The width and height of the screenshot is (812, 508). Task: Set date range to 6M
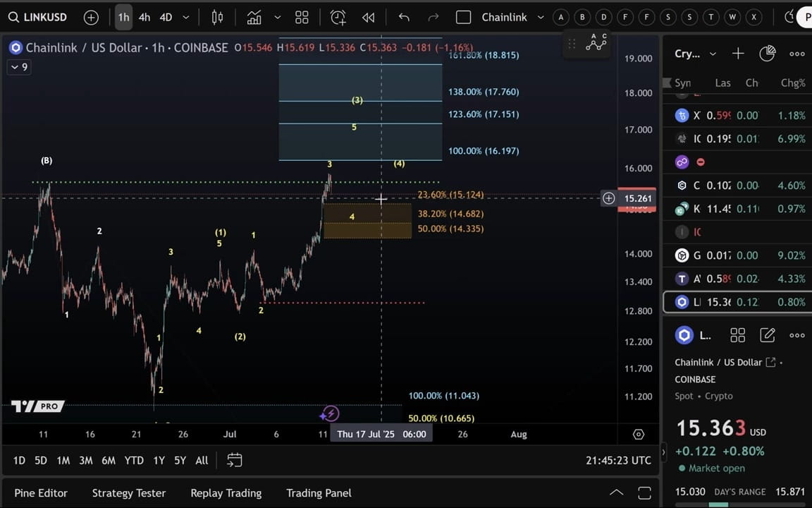tap(109, 460)
